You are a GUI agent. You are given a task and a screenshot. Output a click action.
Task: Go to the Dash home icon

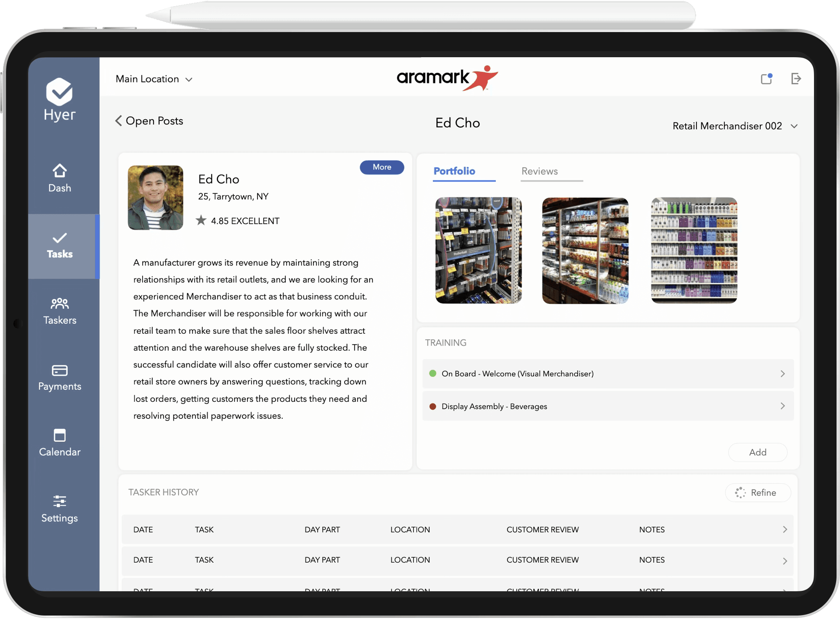(x=59, y=170)
